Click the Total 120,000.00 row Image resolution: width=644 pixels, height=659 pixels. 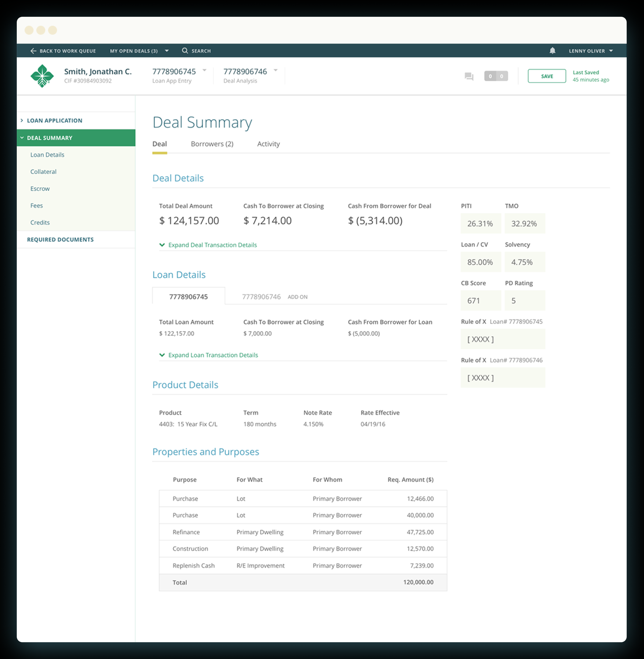(x=303, y=583)
